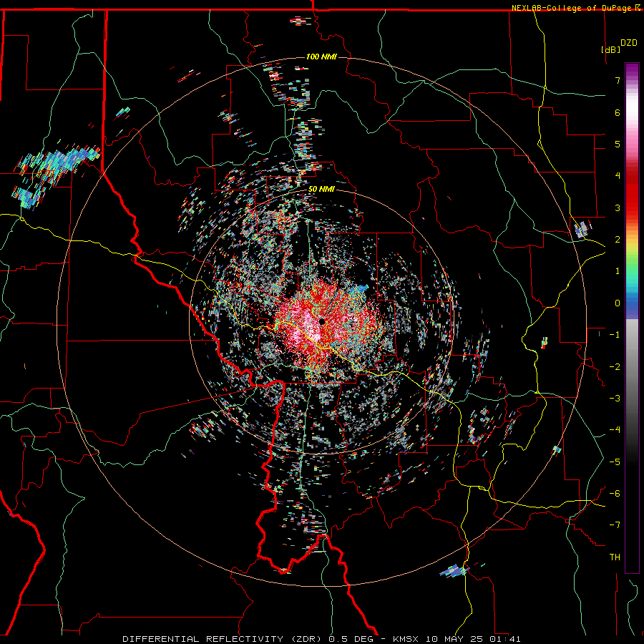
Task: Click the black radar site dot at center
Action: coord(322,321)
